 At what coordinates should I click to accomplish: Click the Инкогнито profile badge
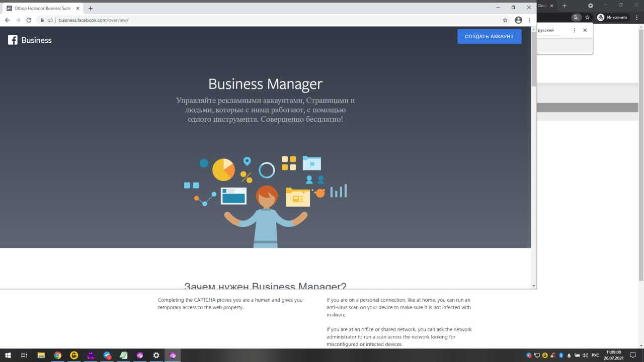coord(613,17)
